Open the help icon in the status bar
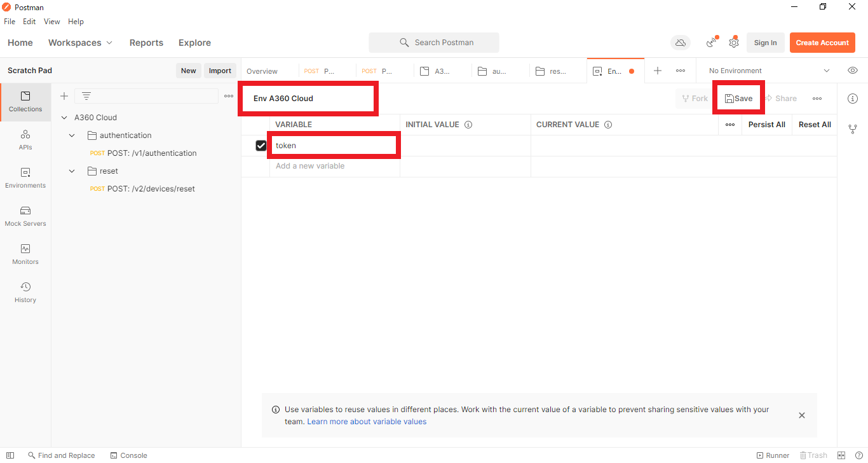 click(x=858, y=455)
